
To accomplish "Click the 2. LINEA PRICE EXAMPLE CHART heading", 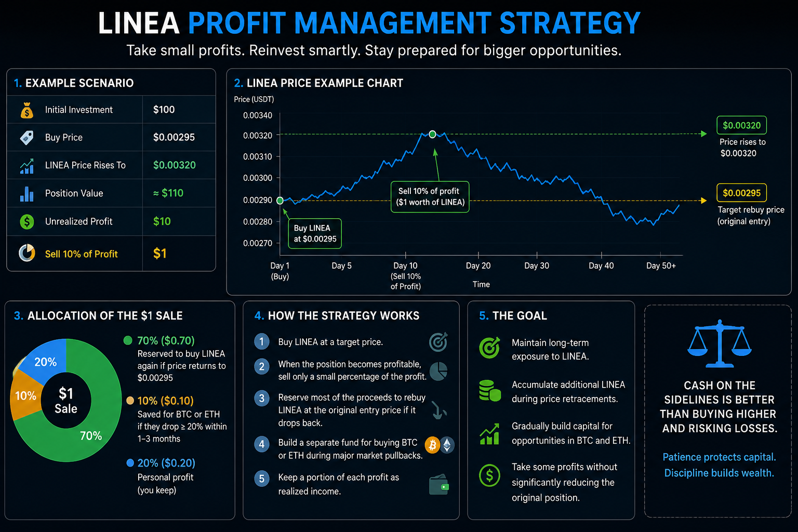I will tap(318, 83).
